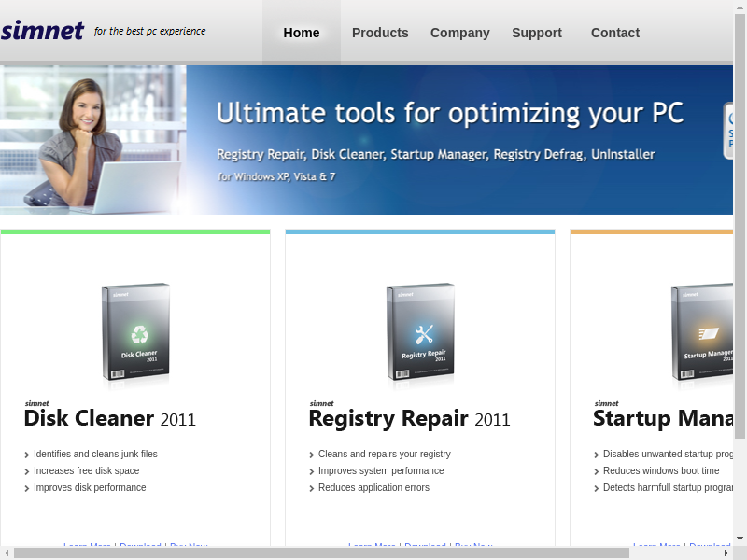Click the simnet logo
The image size is (747, 560).
(x=43, y=31)
